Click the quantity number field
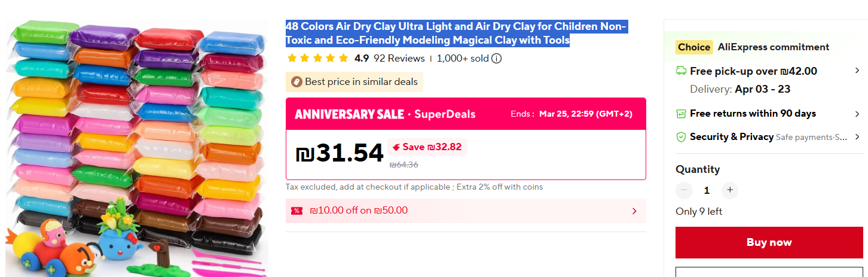Image resolution: width=868 pixels, height=277 pixels. click(x=707, y=190)
